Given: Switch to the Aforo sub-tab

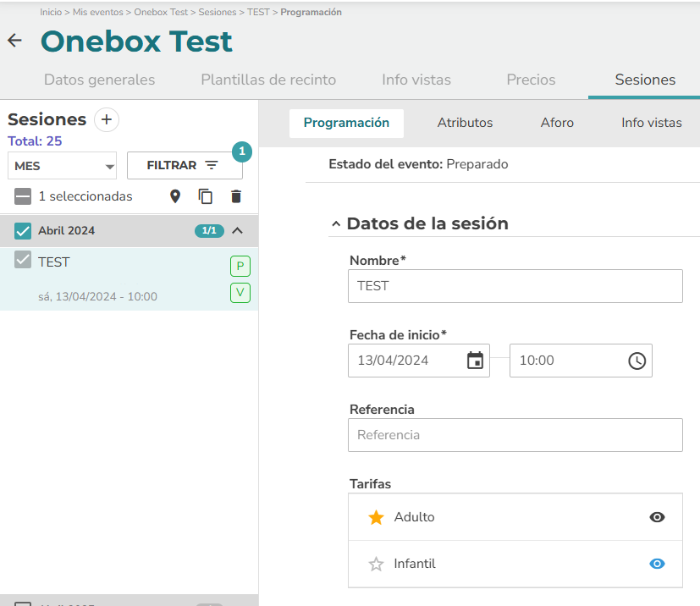Looking at the screenshot, I should pos(557,123).
